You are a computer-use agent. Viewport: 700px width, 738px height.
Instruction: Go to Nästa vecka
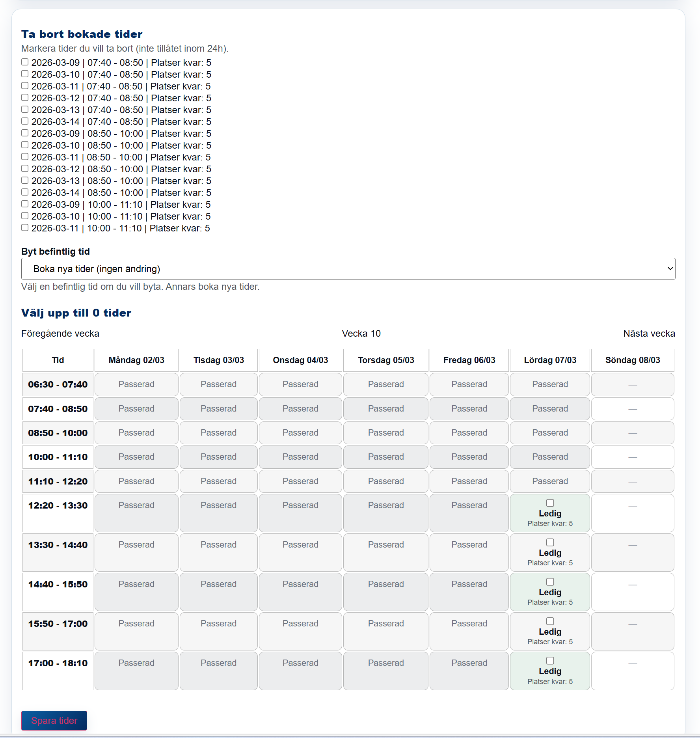(x=649, y=333)
